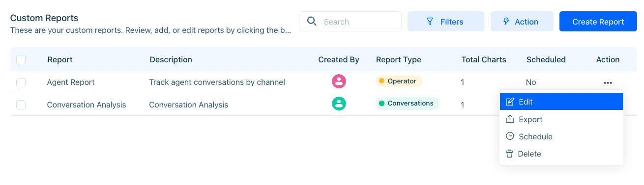Click the Conversation Analysis report name

tap(87, 105)
